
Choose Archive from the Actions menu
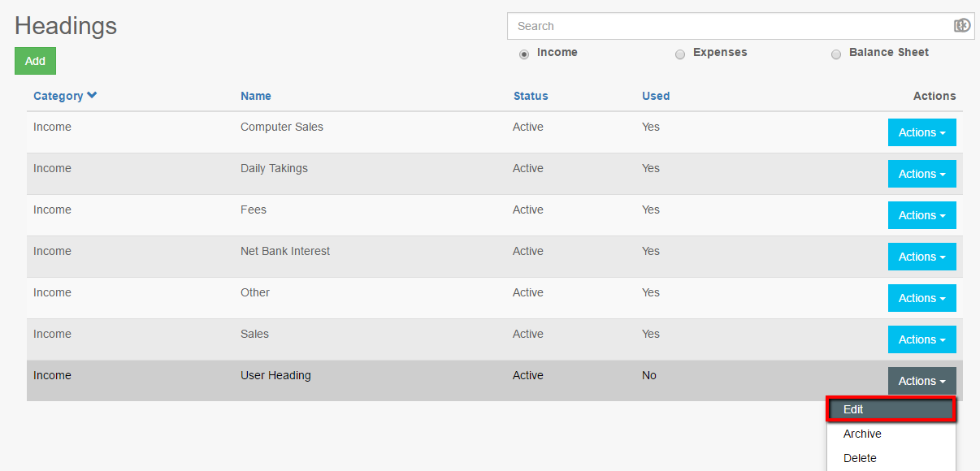click(862, 434)
